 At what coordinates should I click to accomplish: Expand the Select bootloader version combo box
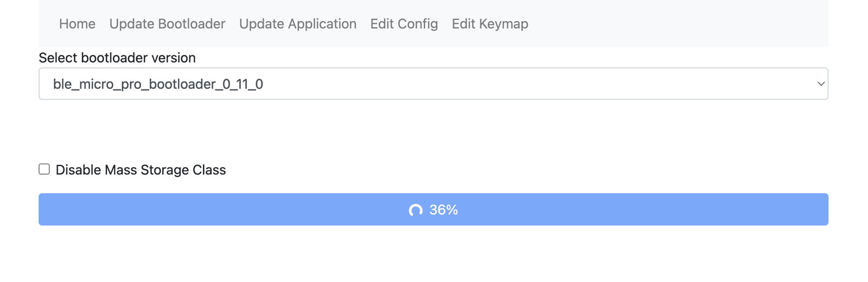pyautogui.click(x=433, y=84)
